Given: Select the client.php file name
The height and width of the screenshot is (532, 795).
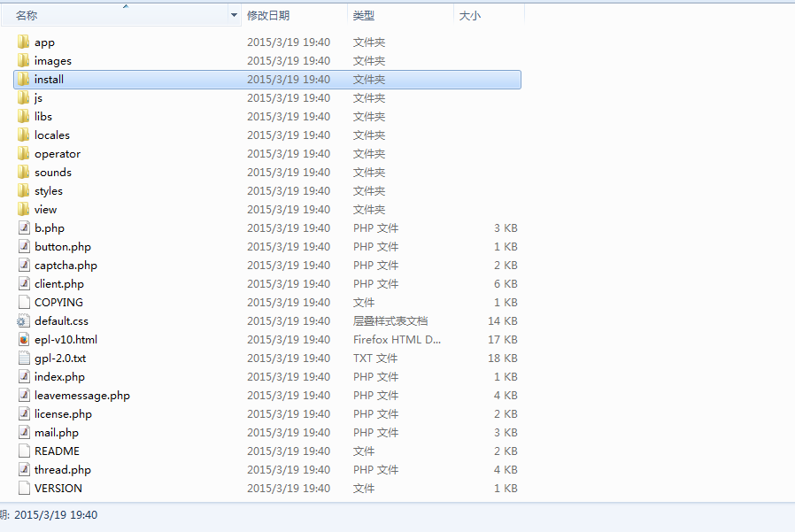Looking at the screenshot, I should [x=59, y=284].
